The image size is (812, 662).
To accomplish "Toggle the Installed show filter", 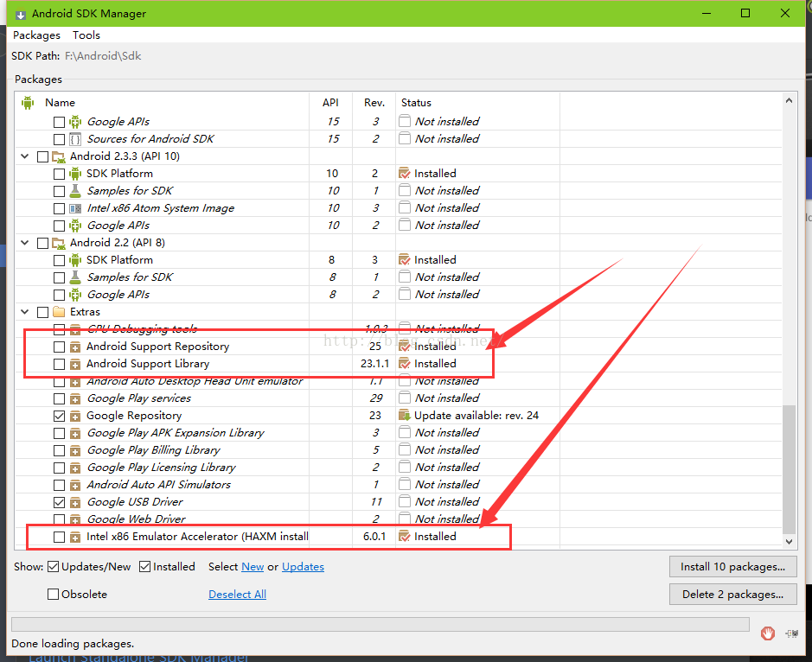I will 145,567.
